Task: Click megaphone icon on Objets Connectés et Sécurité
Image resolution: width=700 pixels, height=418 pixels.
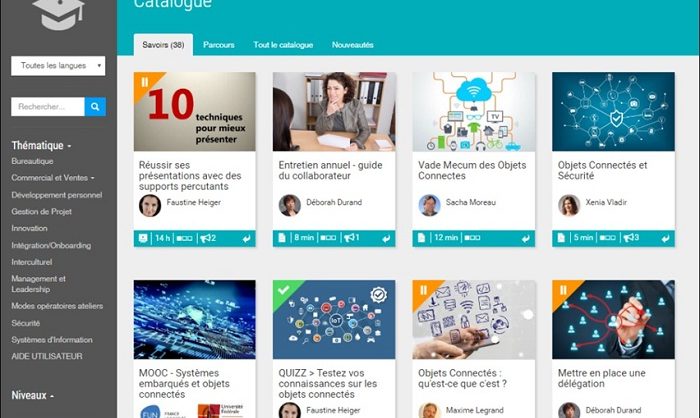Action: pyautogui.click(x=628, y=238)
